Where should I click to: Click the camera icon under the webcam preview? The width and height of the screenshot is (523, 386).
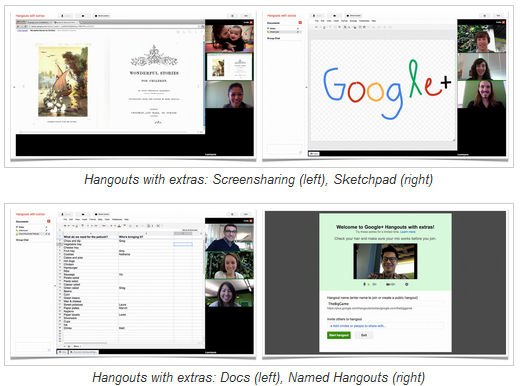(388, 284)
